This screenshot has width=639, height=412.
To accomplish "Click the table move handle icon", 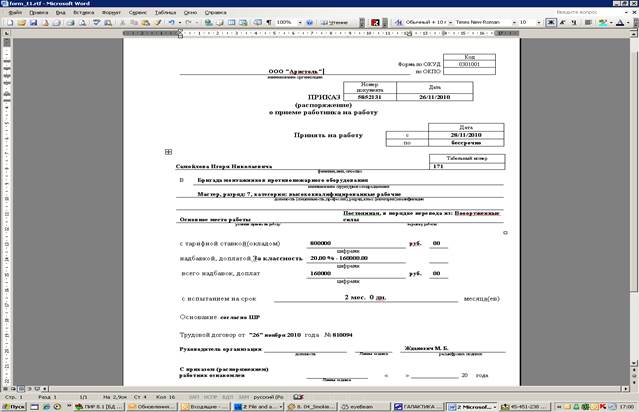I will point(168,152).
